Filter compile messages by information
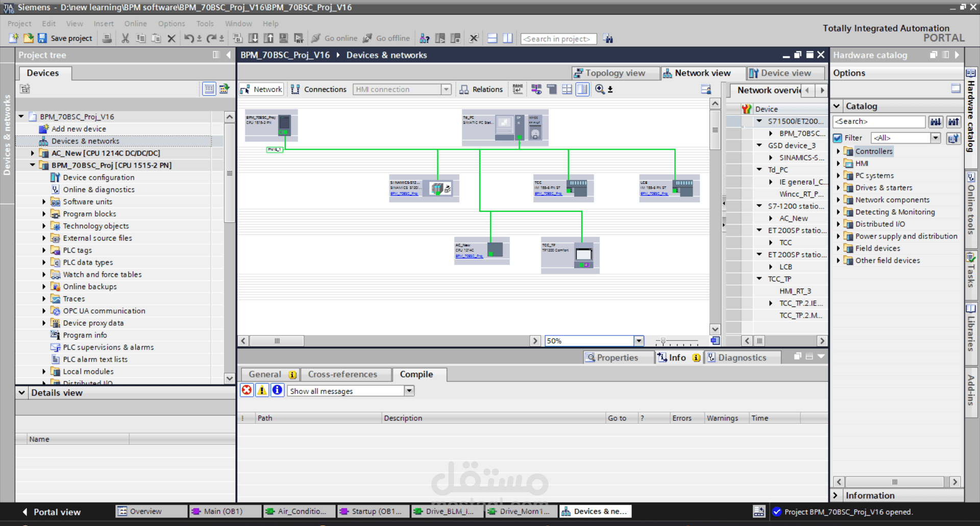980x526 pixels. (x=277, y=391)
